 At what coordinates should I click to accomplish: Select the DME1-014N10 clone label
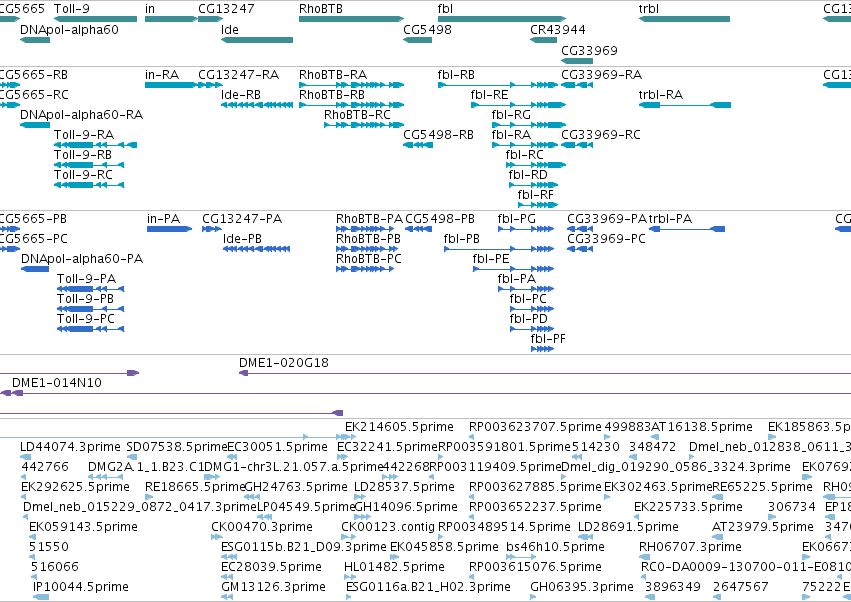(56, 383)
